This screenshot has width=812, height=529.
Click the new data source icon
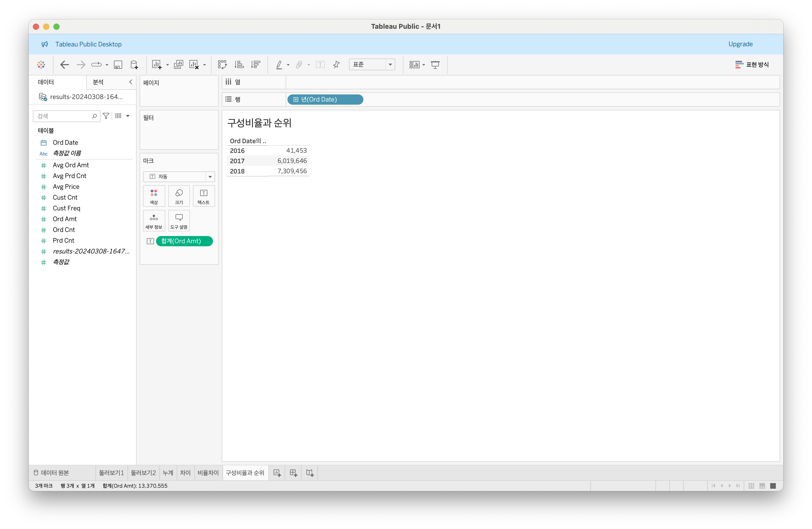click(x=134, y=64)
